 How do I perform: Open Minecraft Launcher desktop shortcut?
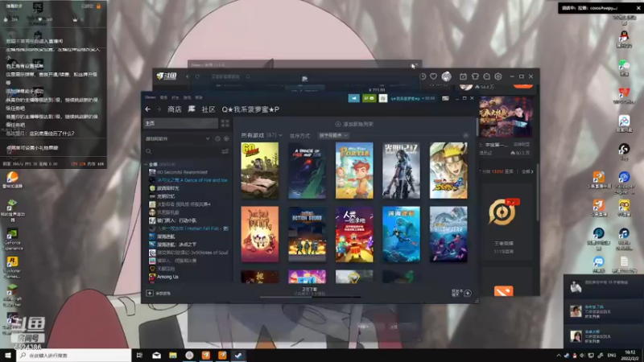tap(12, 295)
